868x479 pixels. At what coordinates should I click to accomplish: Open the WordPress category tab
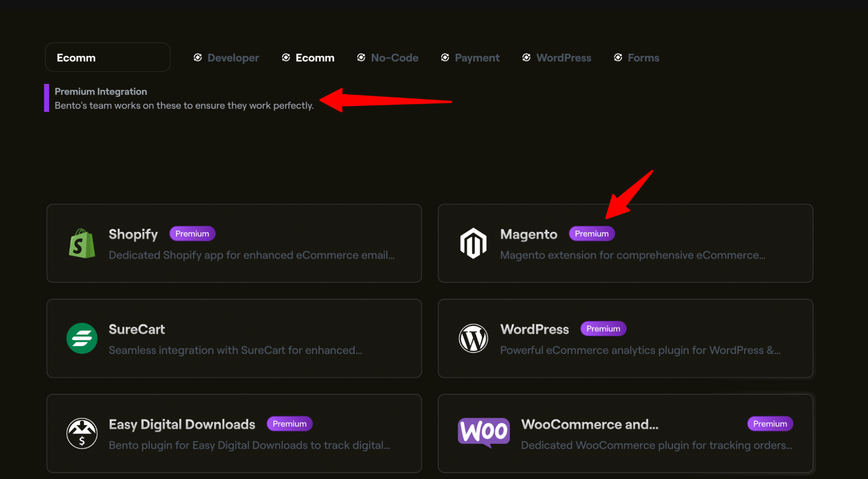[563, 58]
